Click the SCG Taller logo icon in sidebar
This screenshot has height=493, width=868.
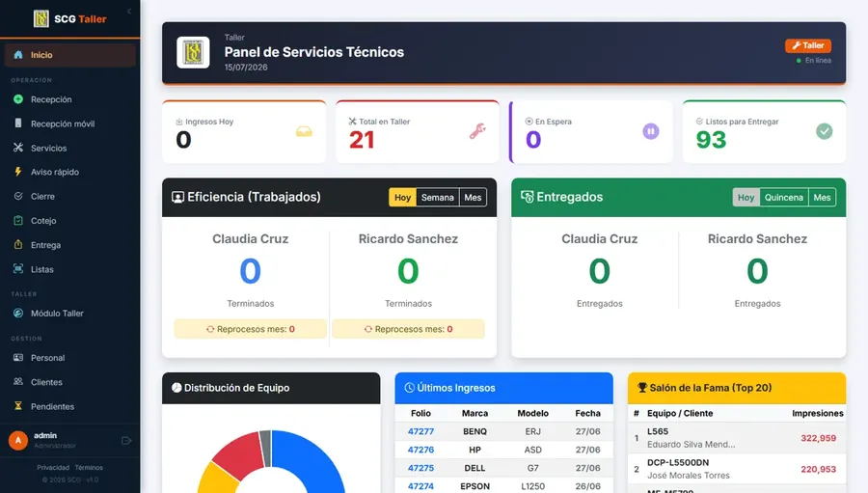(41, 19)
